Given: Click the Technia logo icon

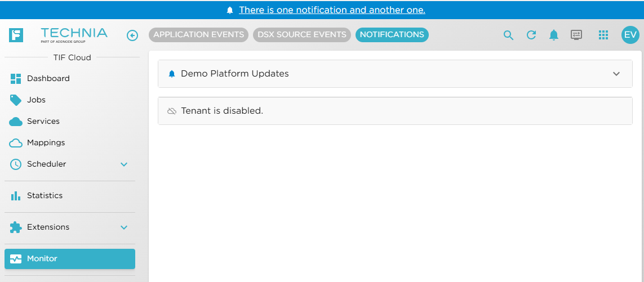Looking at the screenshot, I should 16,35.
